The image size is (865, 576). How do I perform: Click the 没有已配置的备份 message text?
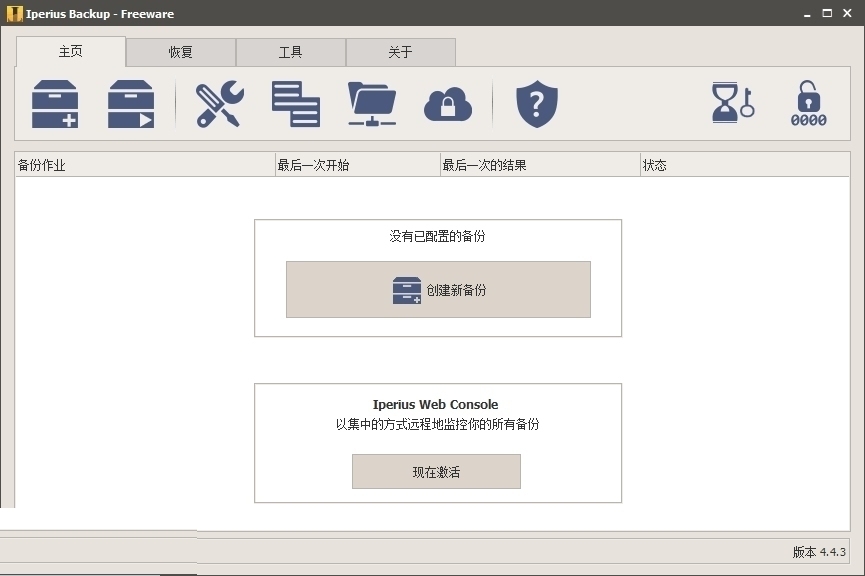[x=437, y=236]
